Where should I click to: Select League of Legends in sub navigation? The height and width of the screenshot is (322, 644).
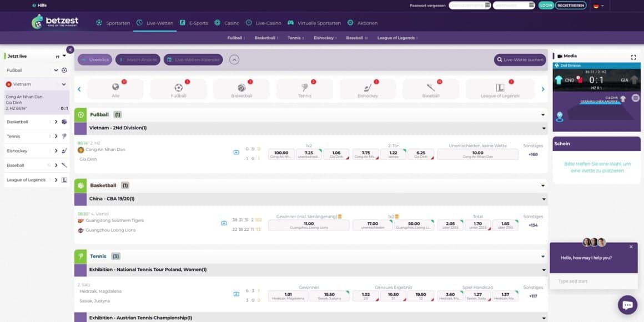pos(397,38)
